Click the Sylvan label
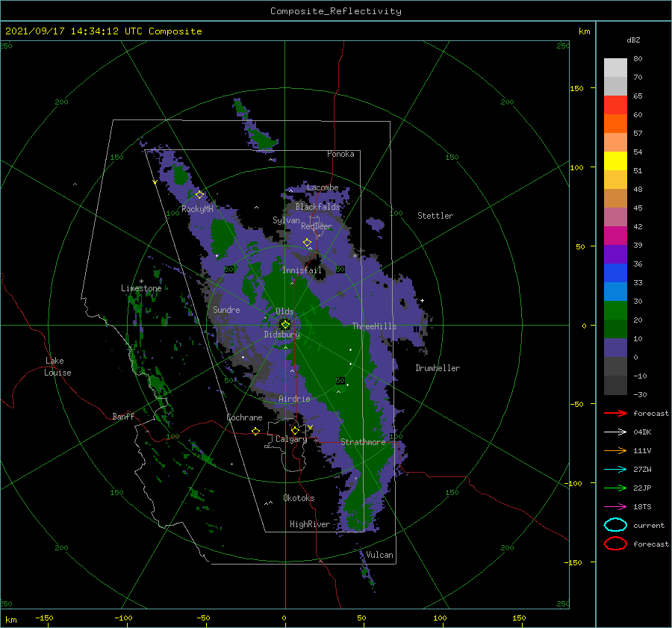Image resolution: width=672 pixels, height=628 pixels. [286, 220]
